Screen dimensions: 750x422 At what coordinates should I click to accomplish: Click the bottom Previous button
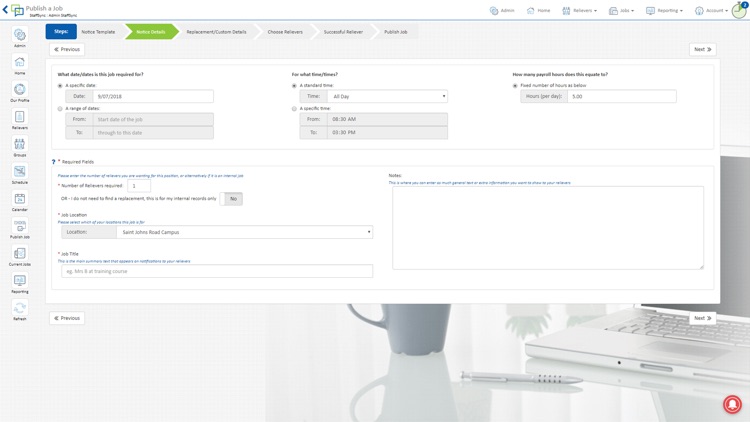tap(67, 318)
